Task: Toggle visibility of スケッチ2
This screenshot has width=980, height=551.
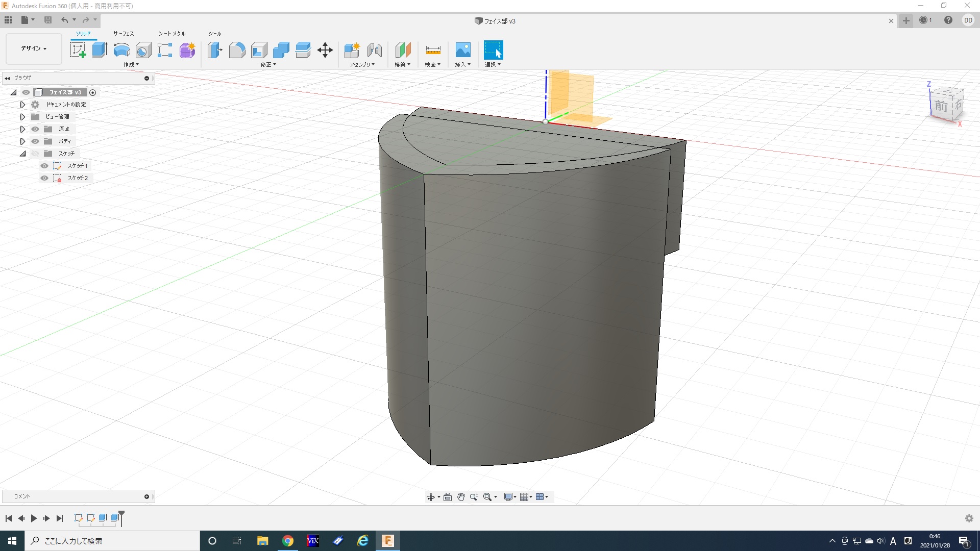Action: [x=44, y=178]
